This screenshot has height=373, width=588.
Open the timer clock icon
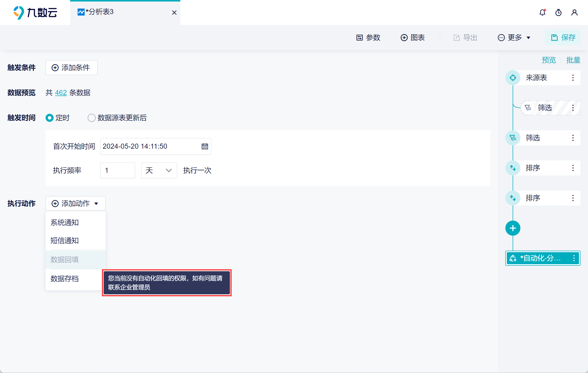[x=558, y=13]
